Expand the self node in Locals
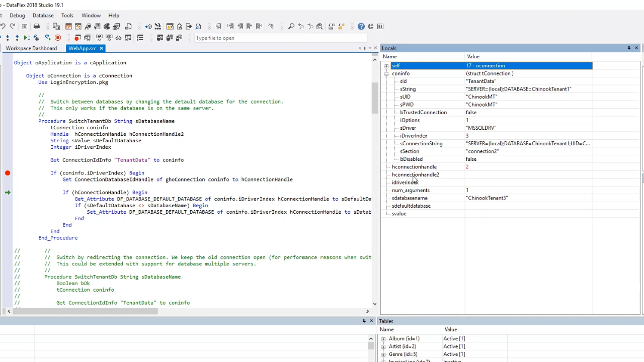The width and height of the screenshot is (644, 362). pos(386,66)
